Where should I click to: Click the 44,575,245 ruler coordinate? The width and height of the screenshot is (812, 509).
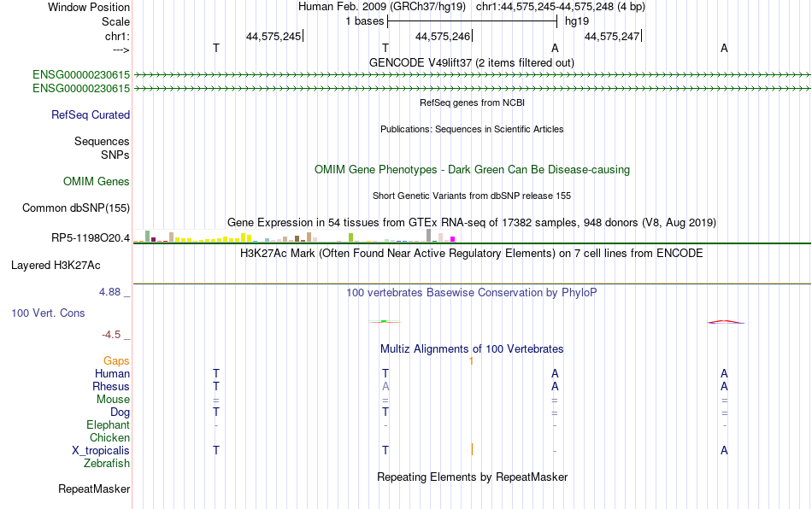[x=274, y=36]
